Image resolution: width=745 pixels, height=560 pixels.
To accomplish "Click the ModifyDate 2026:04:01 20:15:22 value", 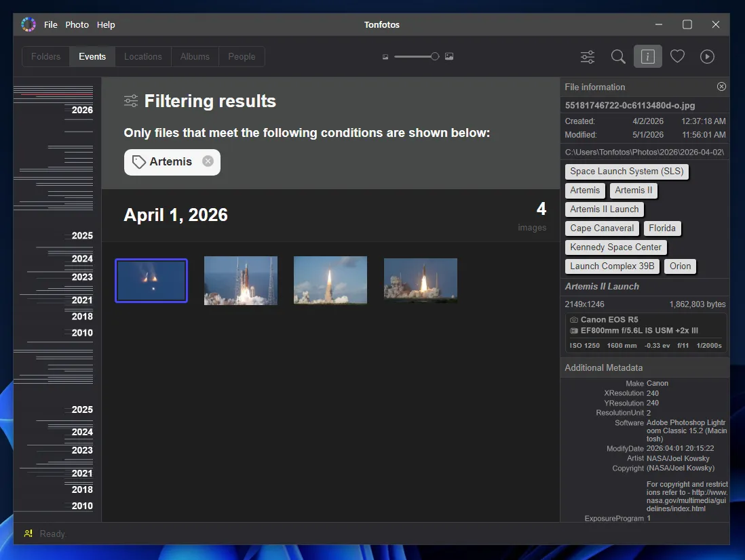I will click(680, 449).
